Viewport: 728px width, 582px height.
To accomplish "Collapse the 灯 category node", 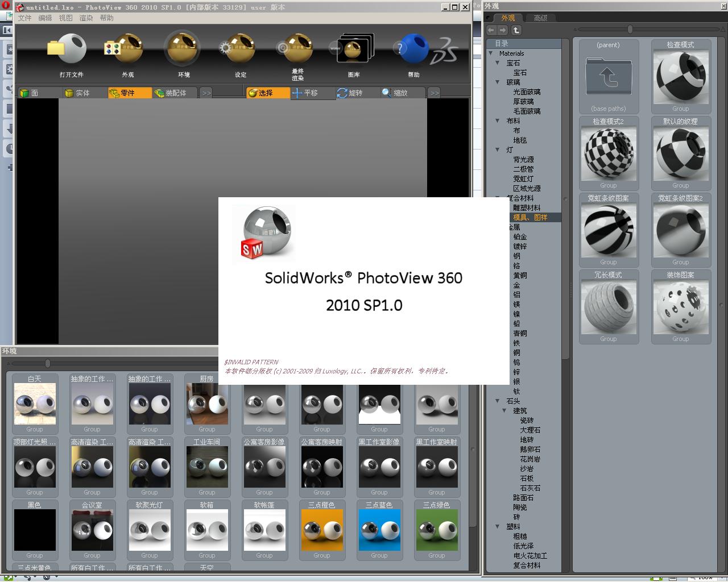I will click(498, 150).
